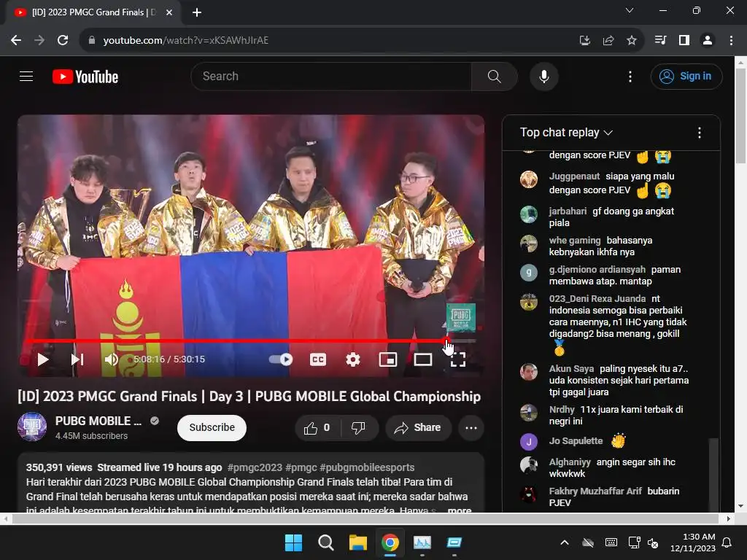Click Juggpenaut's chat avatar

tap(529, 179)
